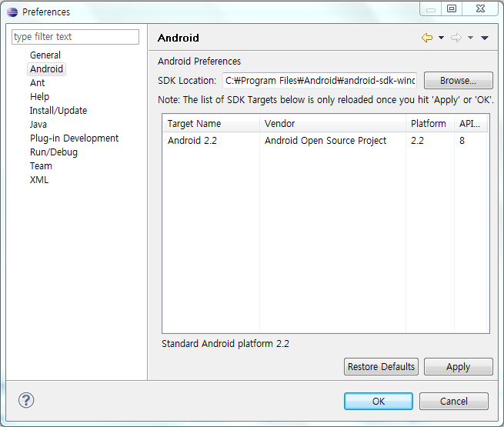Click the API... column header

tap(471, 124)
